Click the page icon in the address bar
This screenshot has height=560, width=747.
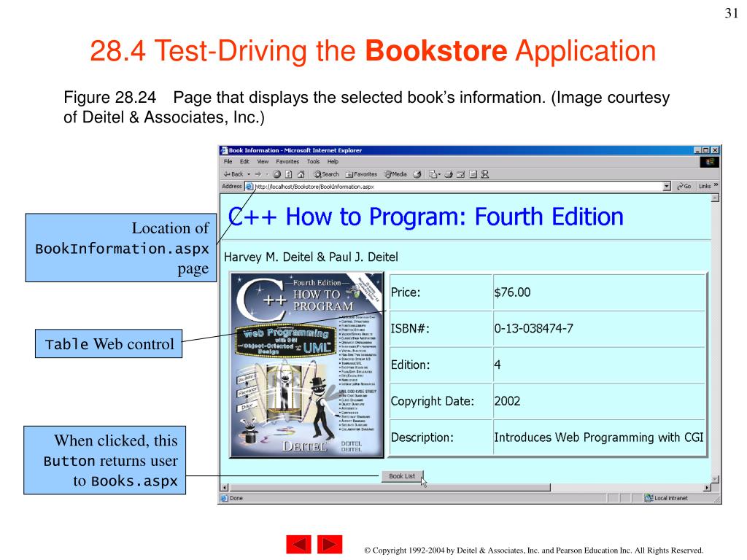tap(249, 187)
